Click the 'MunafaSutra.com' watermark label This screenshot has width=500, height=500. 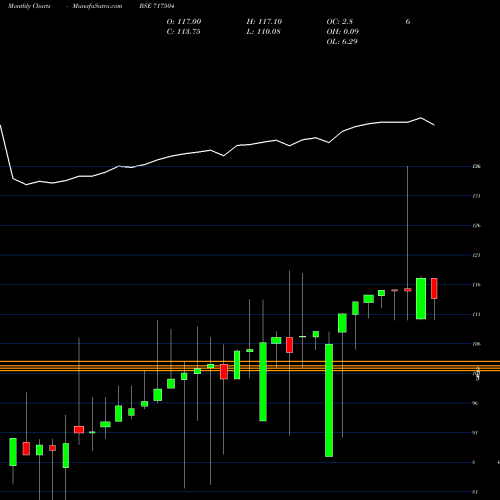pyautogui.click(x=97, y=6)
